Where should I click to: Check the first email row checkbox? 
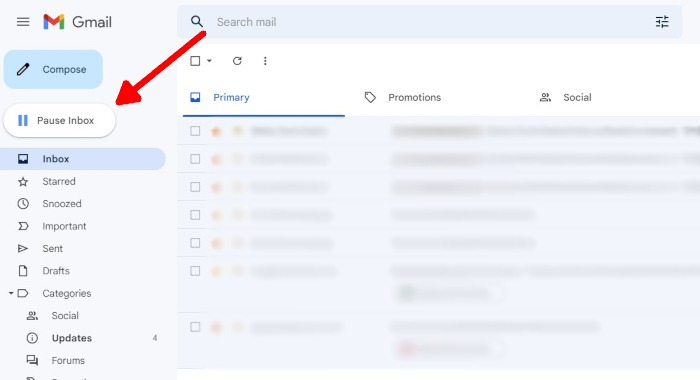pyautogui.click(x=195, y=131)
